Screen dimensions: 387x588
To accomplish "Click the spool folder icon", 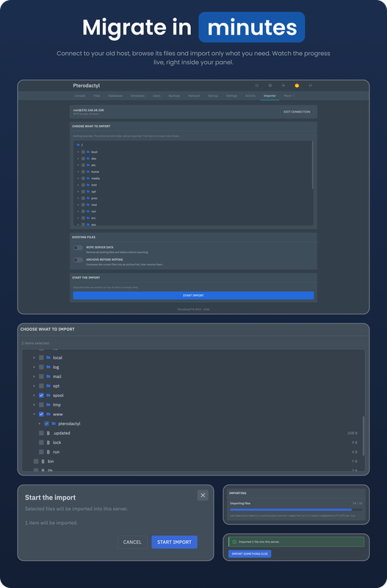I will 48,395.
